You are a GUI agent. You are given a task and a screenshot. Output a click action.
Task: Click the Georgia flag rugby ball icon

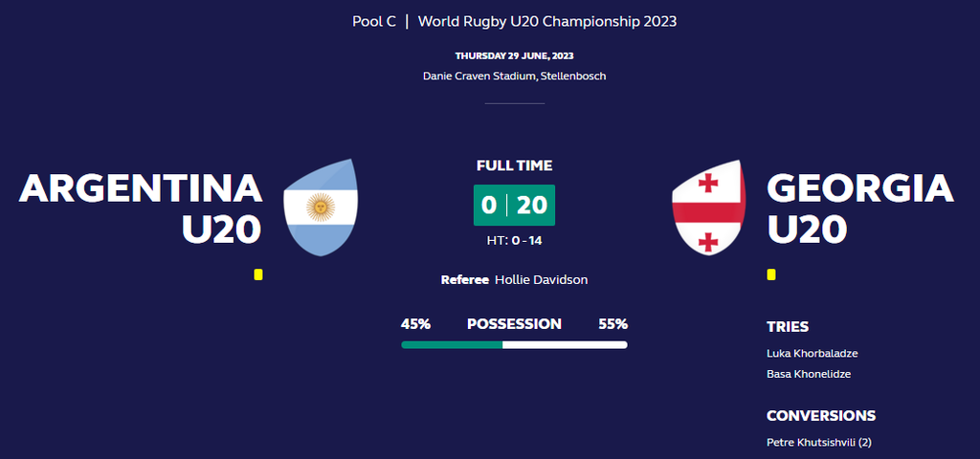708,207
